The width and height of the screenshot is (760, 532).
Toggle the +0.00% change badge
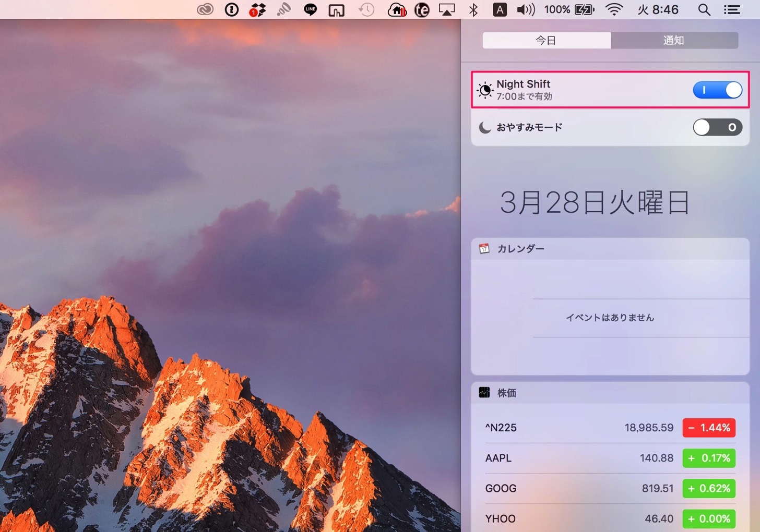tap(709, 518)
